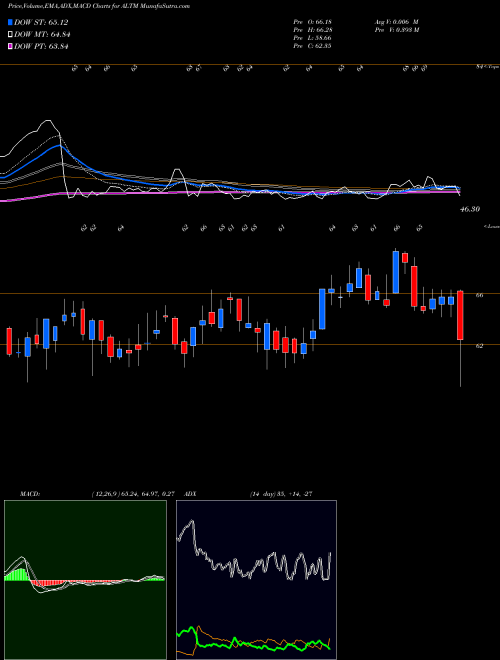This screenshot has height=660, width=500.
Task: Click the 66 price axis label
Action: coord(479,295)
